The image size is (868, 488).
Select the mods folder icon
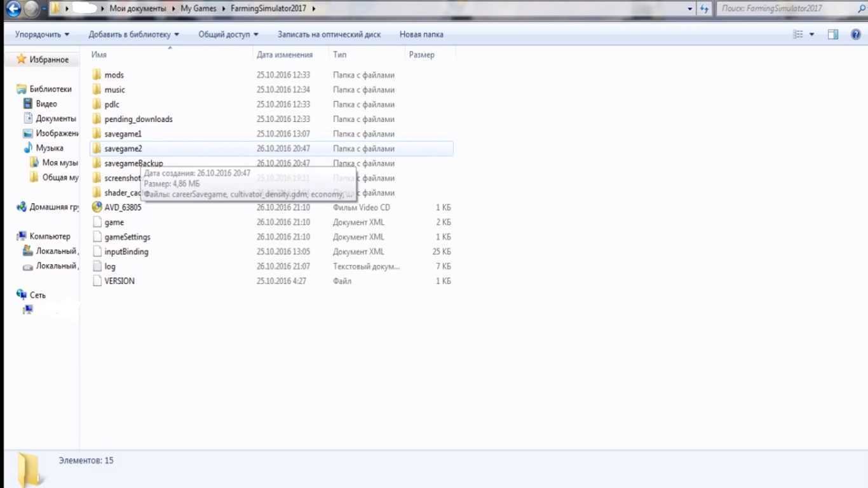point(97,75)
